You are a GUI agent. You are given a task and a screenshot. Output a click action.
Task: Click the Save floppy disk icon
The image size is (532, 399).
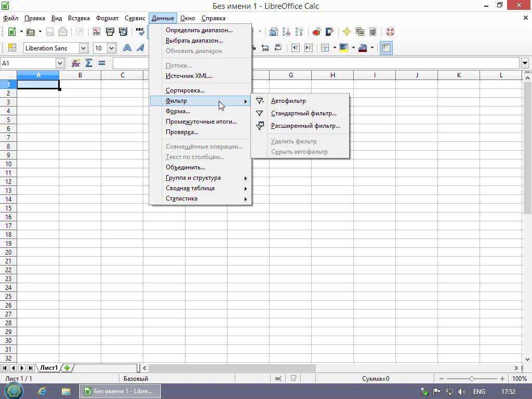click(x=50, y=32)
